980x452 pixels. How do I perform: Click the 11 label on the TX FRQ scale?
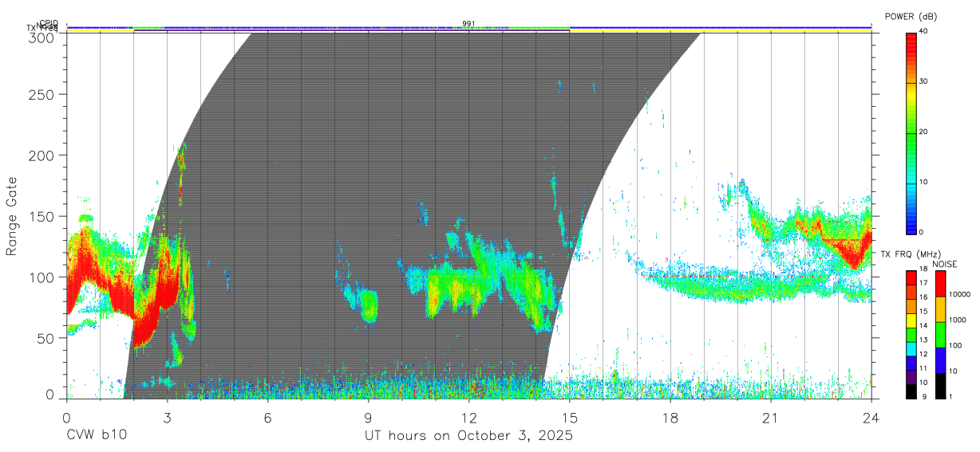923,368
